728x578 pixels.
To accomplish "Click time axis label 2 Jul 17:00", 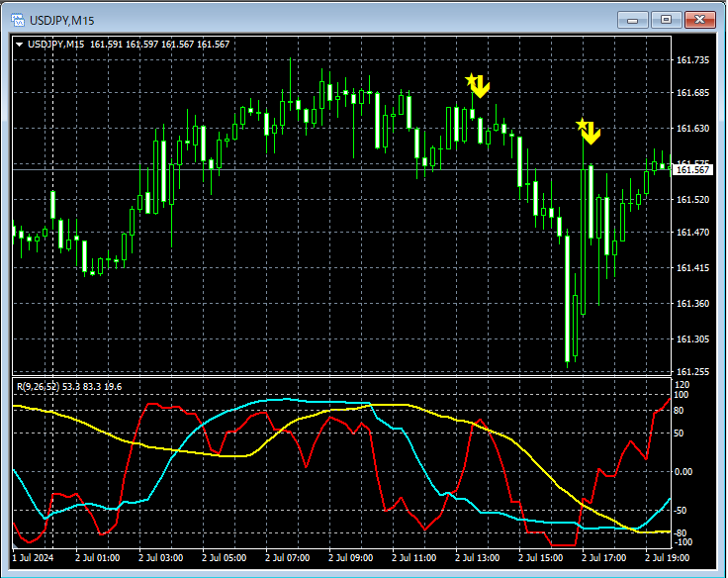I will (x=603, y=557).
